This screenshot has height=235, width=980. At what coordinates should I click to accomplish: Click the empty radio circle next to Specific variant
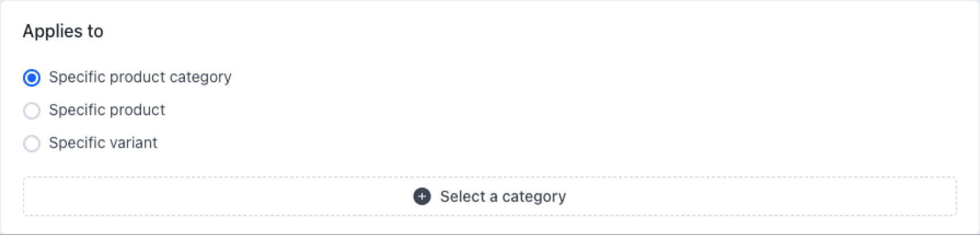click(32, 143)
